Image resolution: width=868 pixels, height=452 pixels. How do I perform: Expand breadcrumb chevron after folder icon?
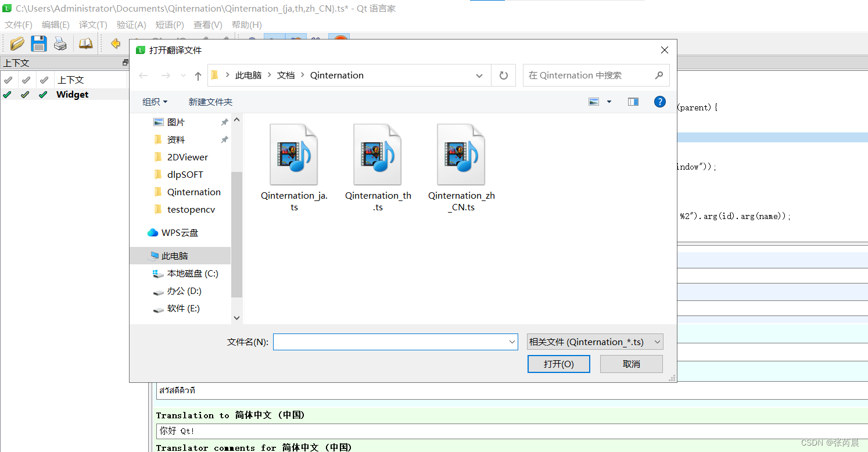pos(227,76)
